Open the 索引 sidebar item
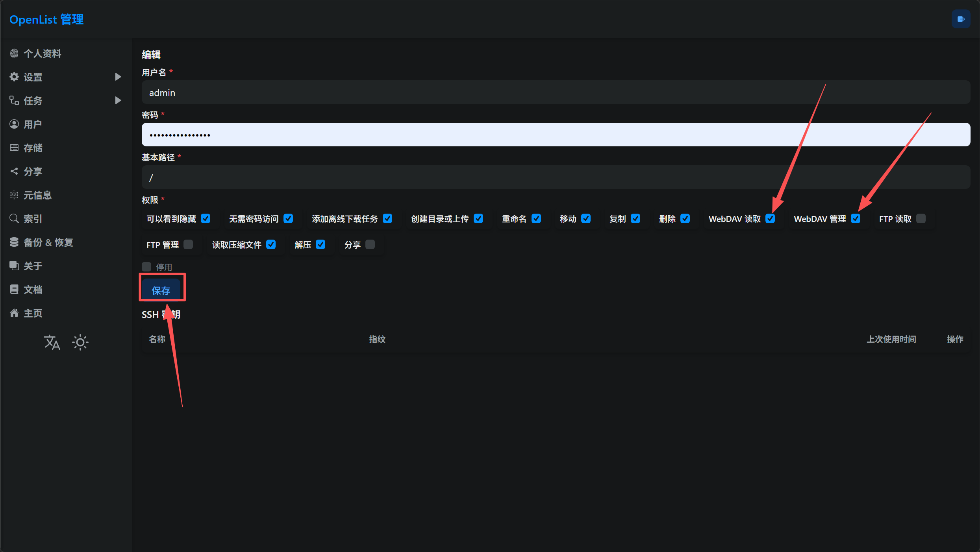The height and width of the screenshot is (552, 980). coord(33,219)
